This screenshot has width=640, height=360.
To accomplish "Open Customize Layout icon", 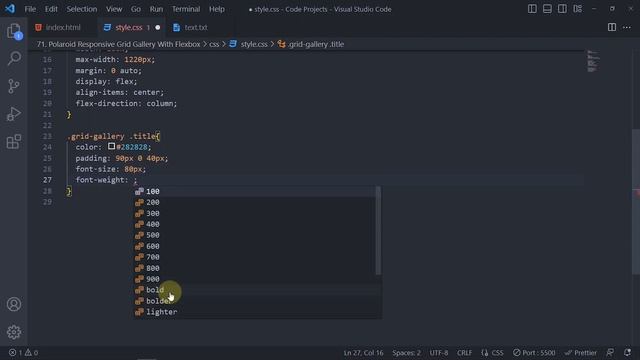I will [578, 9].
